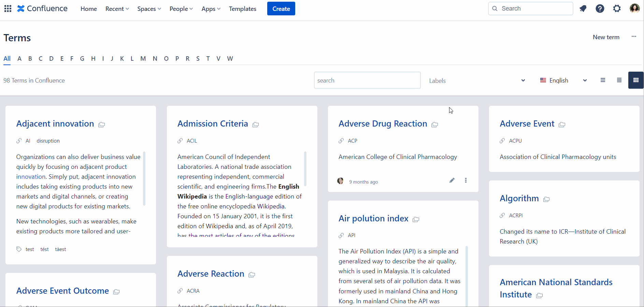
Task: Open the Templates menu item
Action: coord(243,9)
